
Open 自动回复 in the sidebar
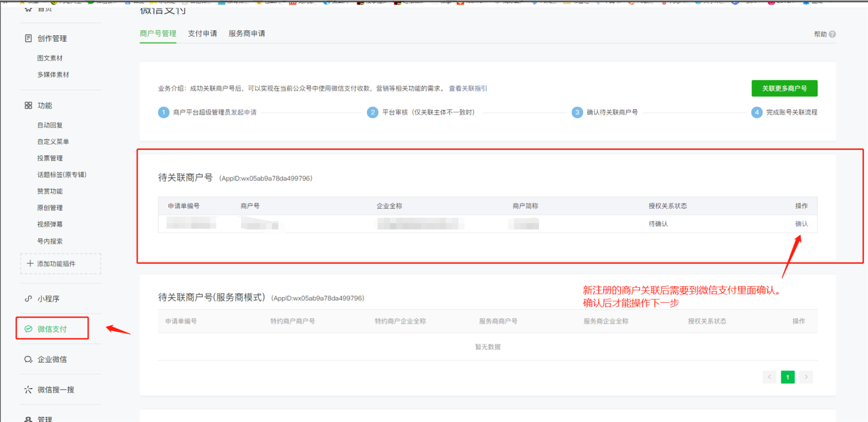pyautogui.click(x=50, y=125)
